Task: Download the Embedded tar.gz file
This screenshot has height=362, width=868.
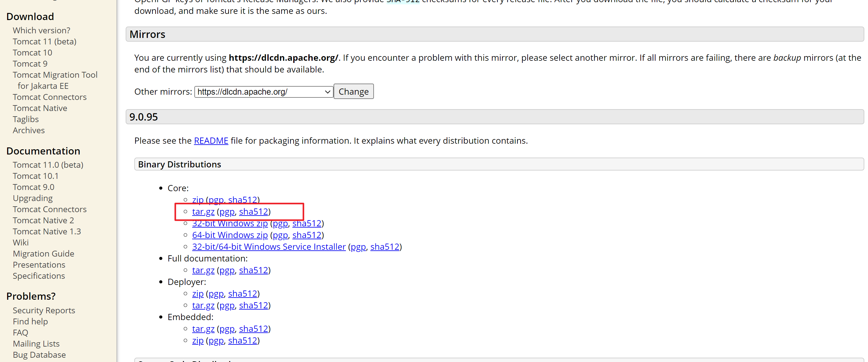Action: click(x=203, y=329)
